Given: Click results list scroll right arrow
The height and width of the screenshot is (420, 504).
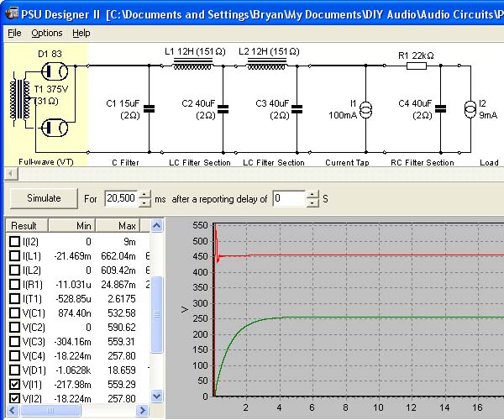Looking at the screenshot, I should [142, 411].
